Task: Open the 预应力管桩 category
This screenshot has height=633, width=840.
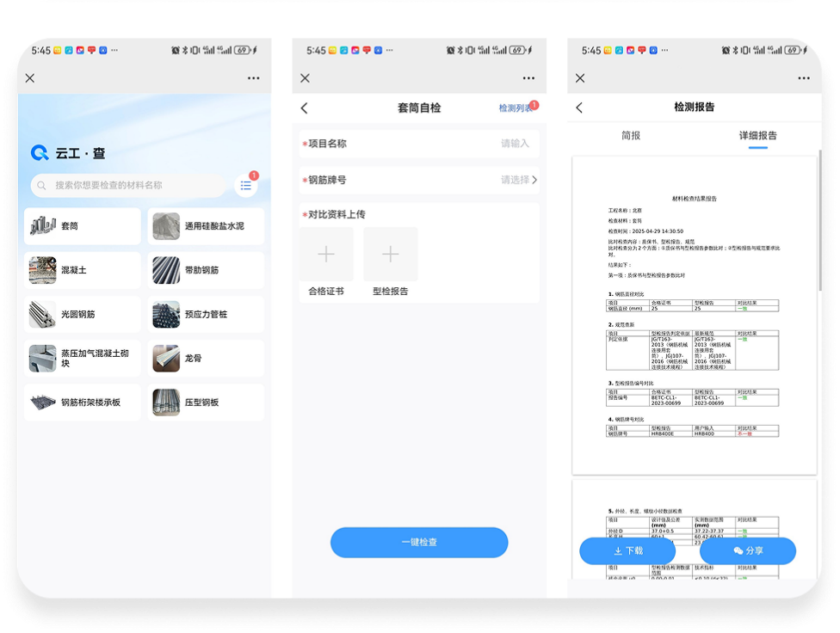Action: coord(206,314)
